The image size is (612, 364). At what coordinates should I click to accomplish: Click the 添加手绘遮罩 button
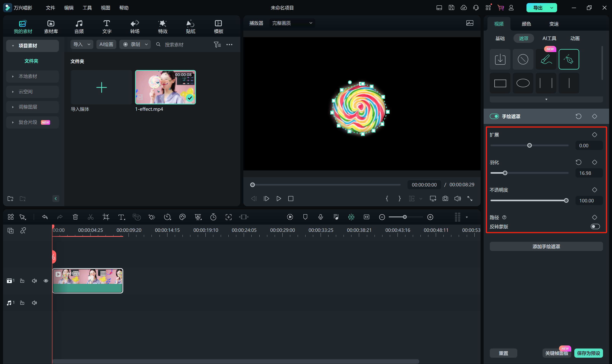point(546,247)
